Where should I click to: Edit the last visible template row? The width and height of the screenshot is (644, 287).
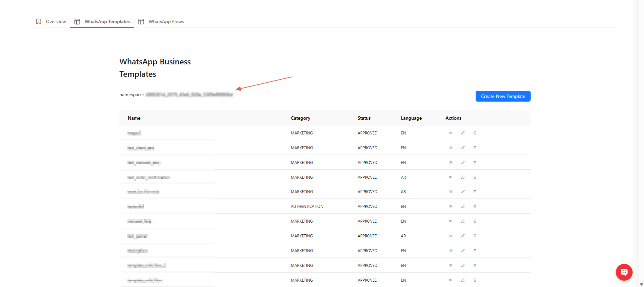[x=463, y=280]
